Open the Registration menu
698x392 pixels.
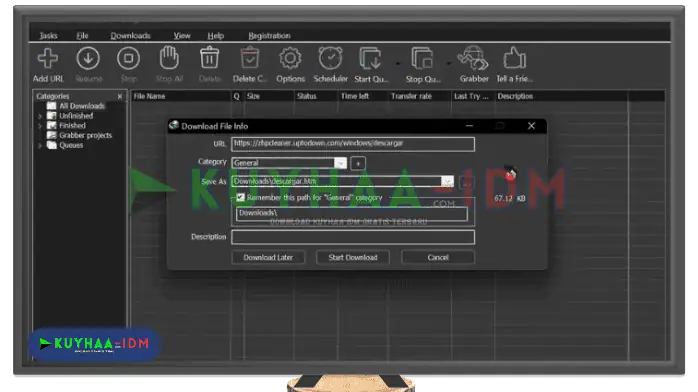click(269, 36)
